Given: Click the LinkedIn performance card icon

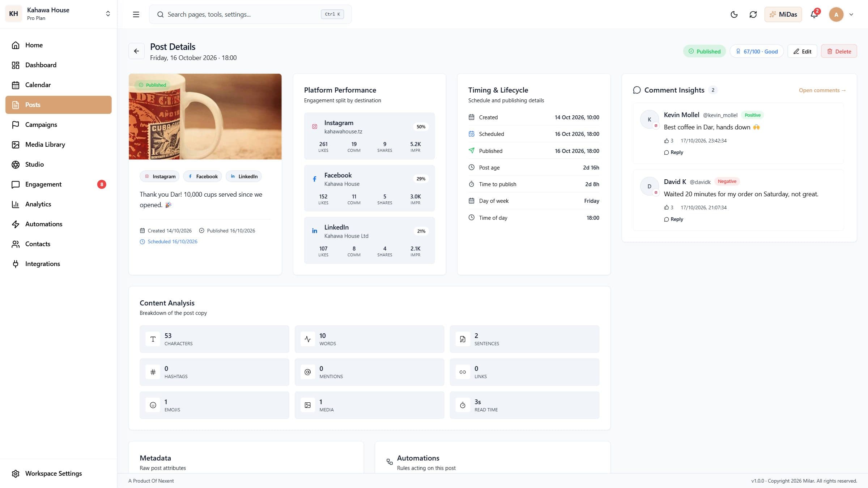Looking at the screenshot, I should pyautogui.click(x=315, y=231).
